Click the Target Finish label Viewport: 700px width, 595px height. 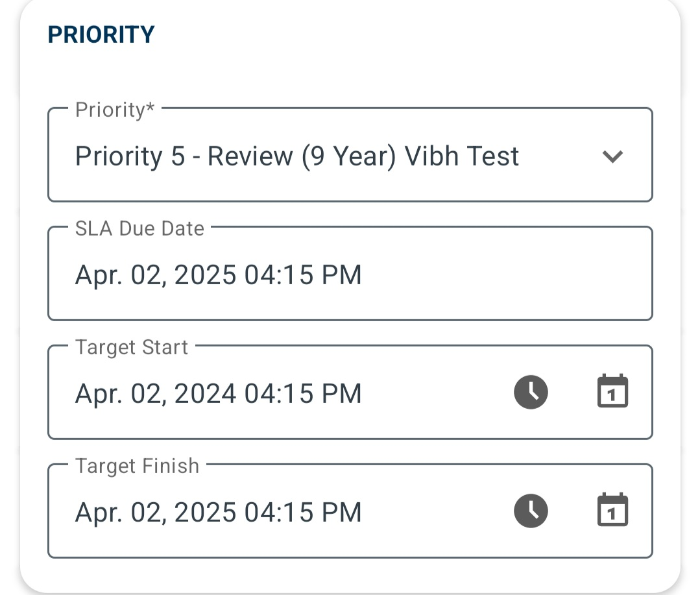tap(137, 466)
